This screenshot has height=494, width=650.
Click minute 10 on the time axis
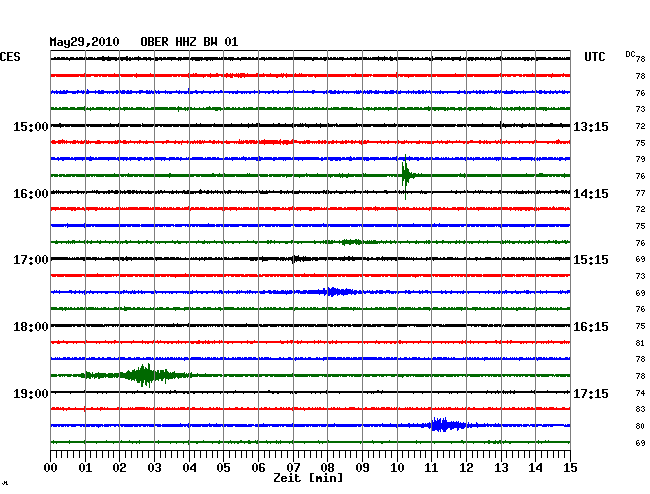click(x=397, y=468)
